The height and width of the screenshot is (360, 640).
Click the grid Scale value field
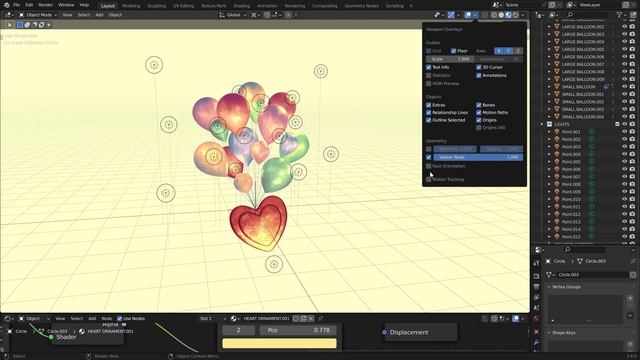pyautogui.click(x=450, y=59)
